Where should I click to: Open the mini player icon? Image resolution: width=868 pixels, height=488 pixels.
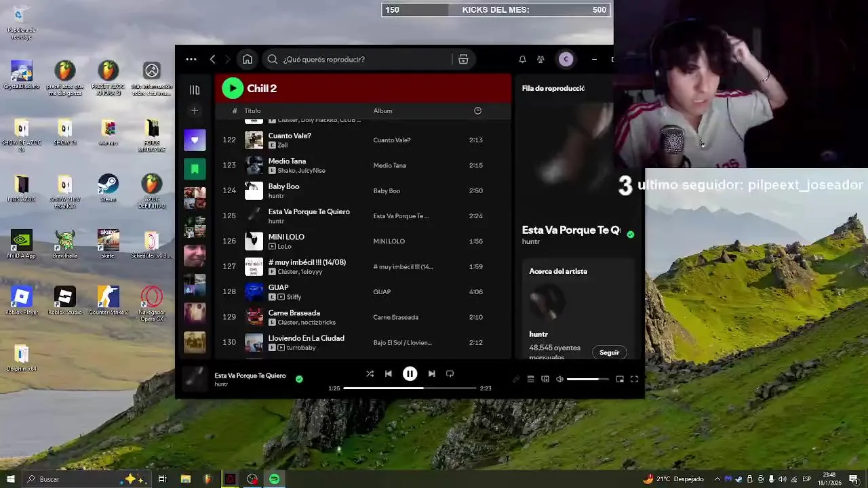pyautogui.click(x=620, y=380)
